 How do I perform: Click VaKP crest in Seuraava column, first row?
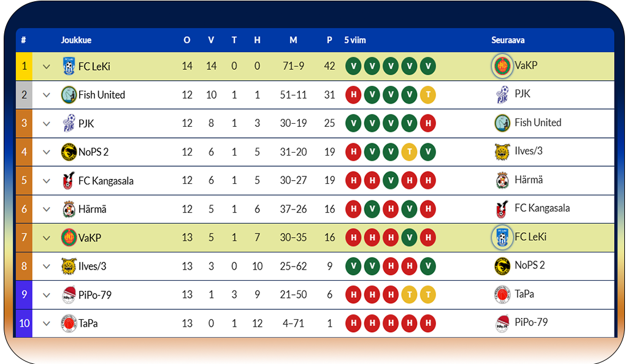502,66
